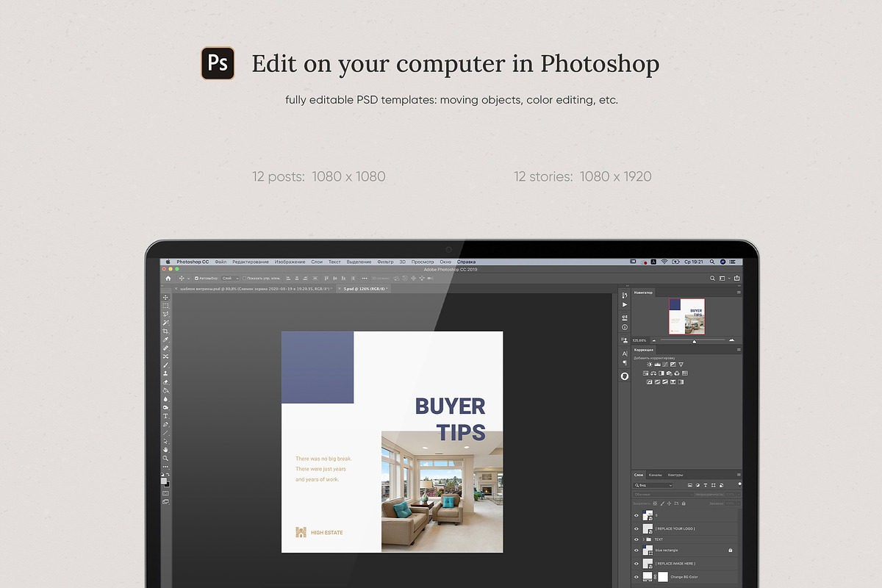The image size is (882, 588).
Task: Open the Слои menu
Action: [317, 262]
